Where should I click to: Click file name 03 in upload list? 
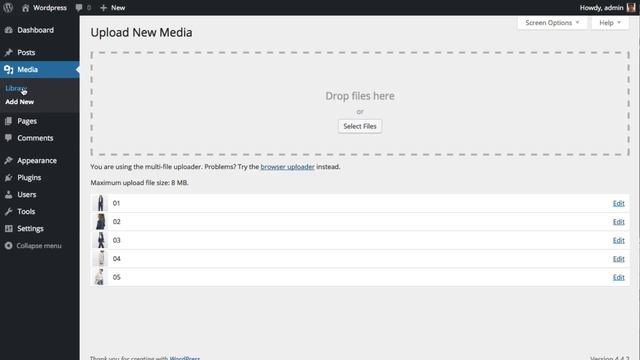116,240
